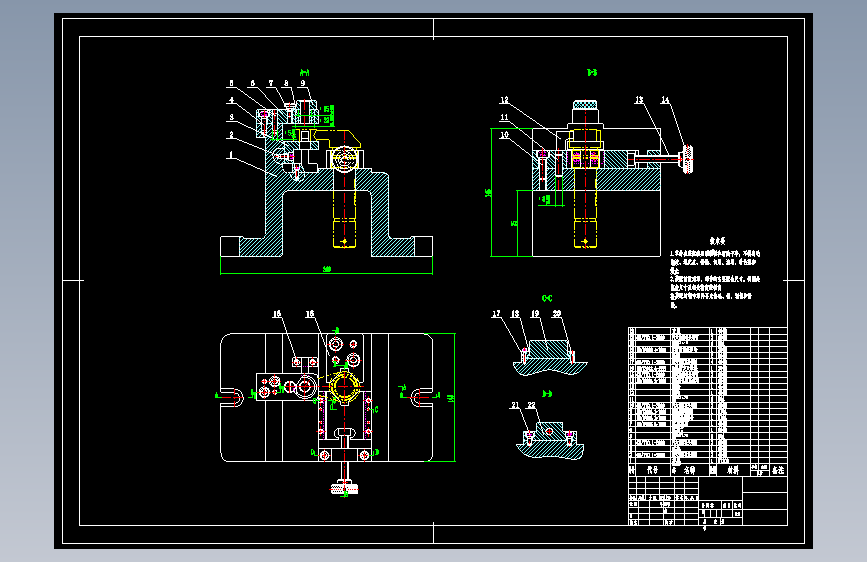Click part balloon number 3
This screenshot has width=867, height=562.
pos(231,117)
